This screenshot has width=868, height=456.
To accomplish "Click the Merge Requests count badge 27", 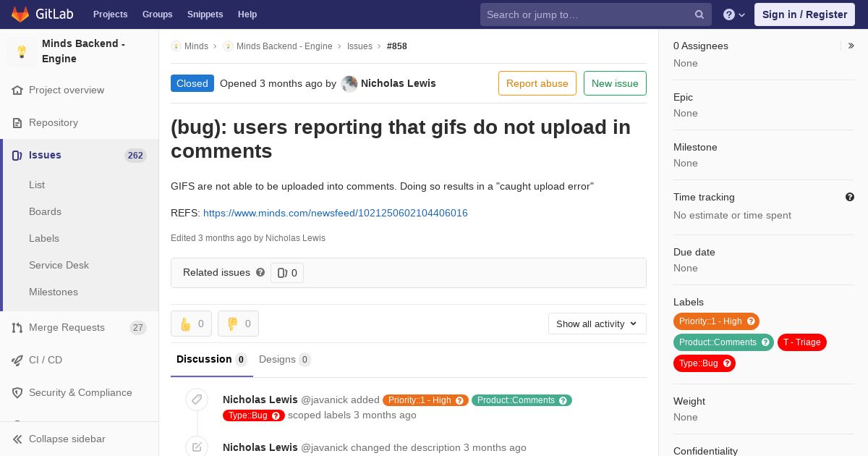I will click(138, 328).
